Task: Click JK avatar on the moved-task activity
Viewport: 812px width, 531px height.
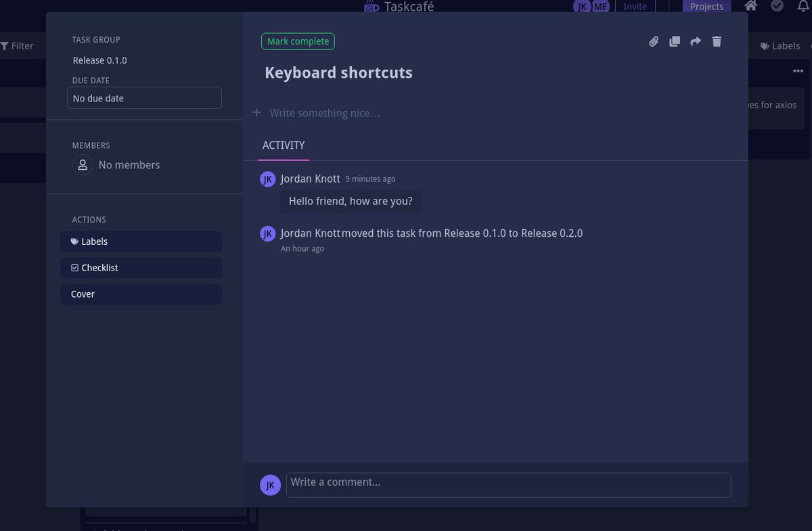Action: (267, 233)
